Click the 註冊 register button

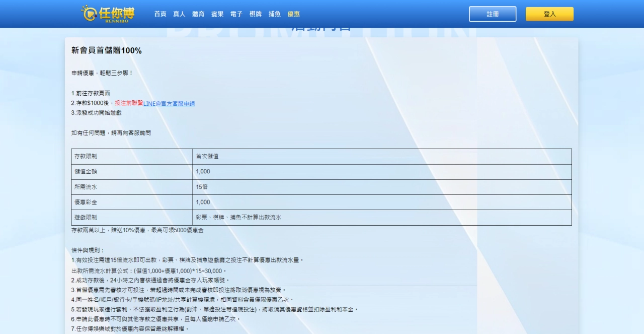click(493, 14)
